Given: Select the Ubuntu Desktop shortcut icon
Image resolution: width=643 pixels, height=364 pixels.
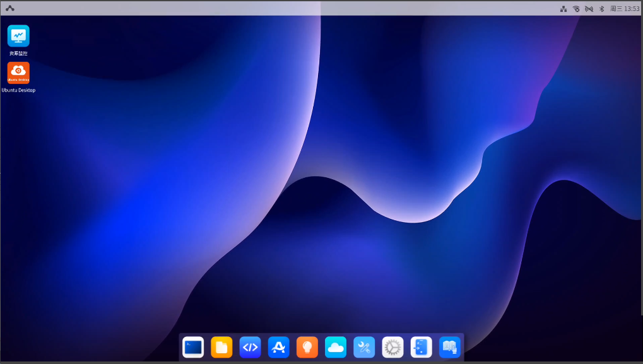Looking at the screenshot, I should (18, 73).
